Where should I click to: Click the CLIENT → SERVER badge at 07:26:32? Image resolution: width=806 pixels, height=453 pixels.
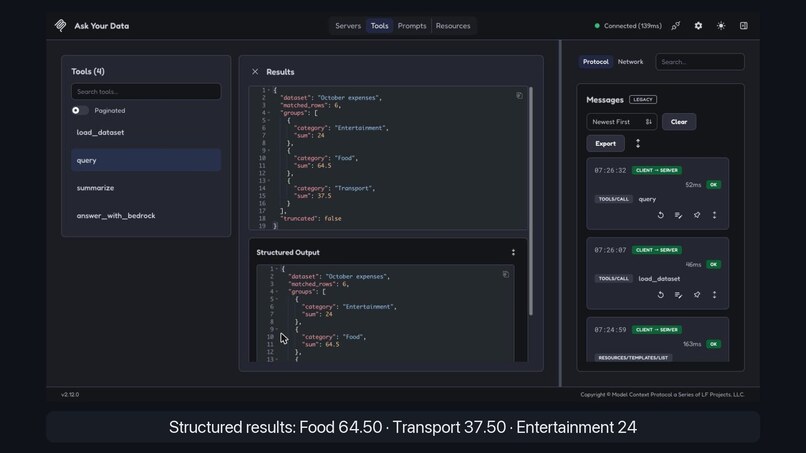pos(657,170)
